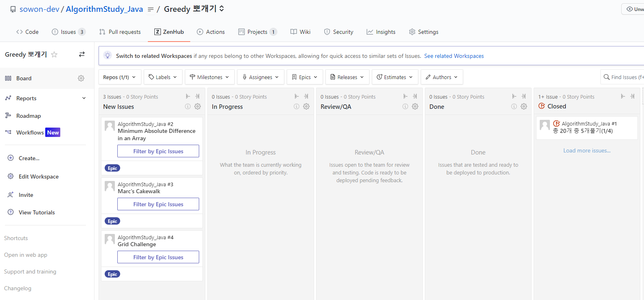
Task: Show Review/QA pipeline info icon
Action: [x=405, y=106]
